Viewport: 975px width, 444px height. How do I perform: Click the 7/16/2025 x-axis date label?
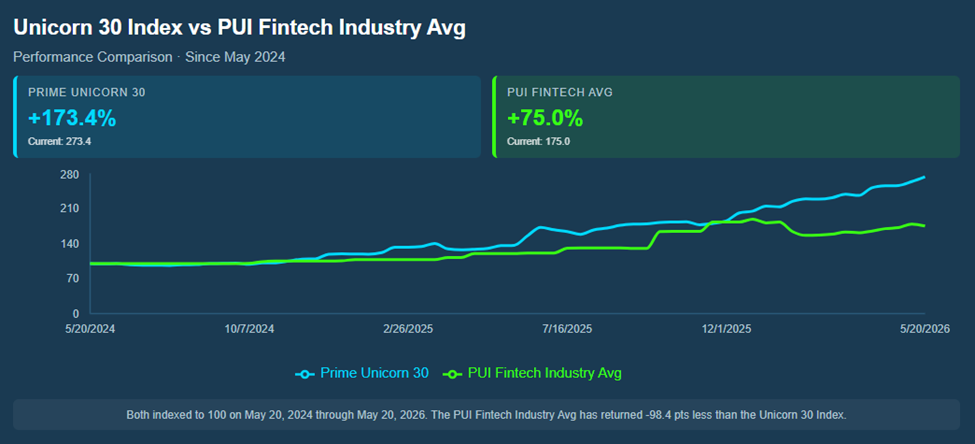(x=570, y=329)
